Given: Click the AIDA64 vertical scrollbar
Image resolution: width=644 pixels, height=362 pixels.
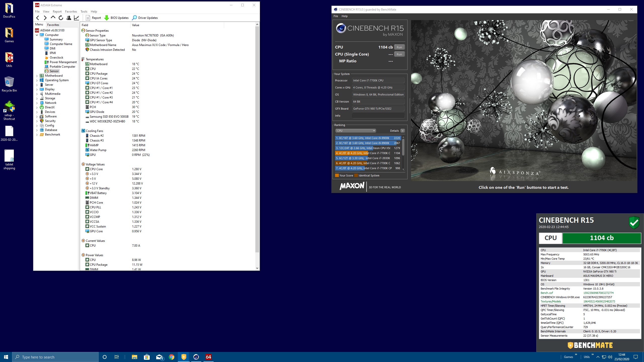Looking at the screenshot, I should pyautogui.click(x=257, y=139).
